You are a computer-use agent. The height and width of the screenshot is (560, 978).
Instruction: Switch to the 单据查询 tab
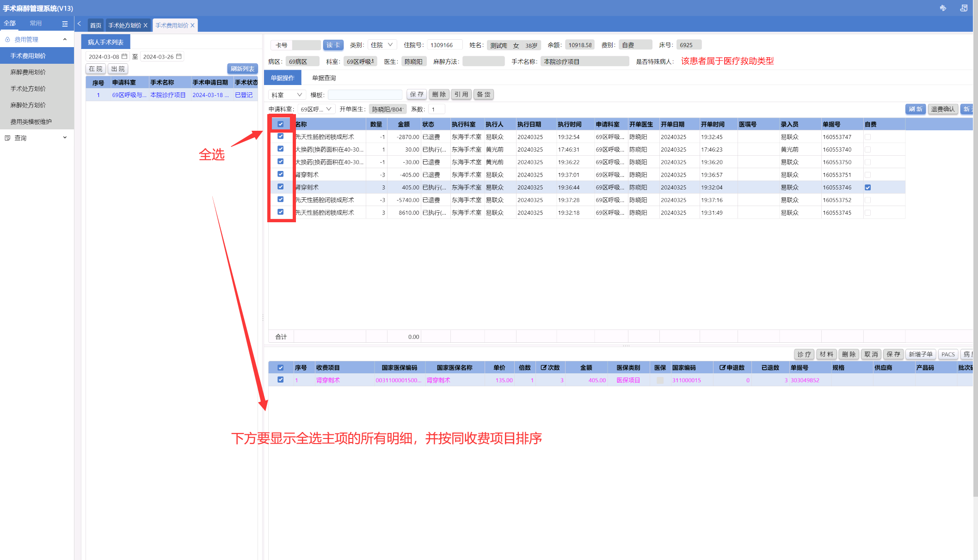click(x=324, y=78)
